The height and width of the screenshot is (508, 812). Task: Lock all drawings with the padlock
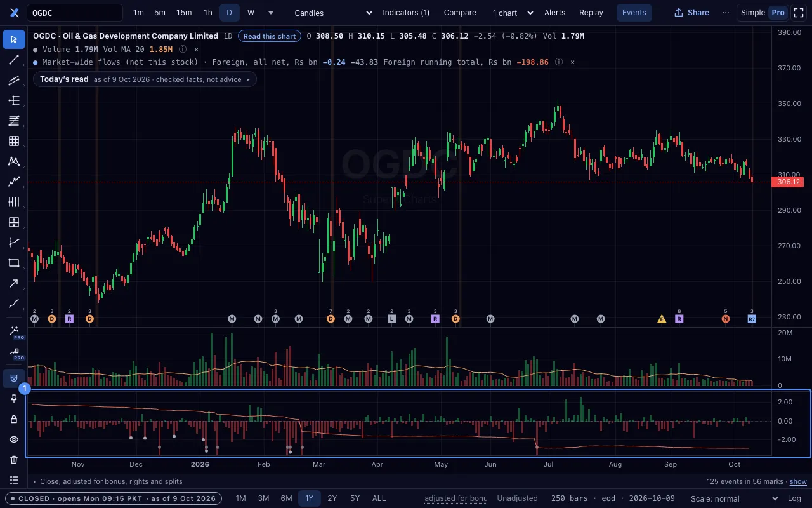coord(14,419)
